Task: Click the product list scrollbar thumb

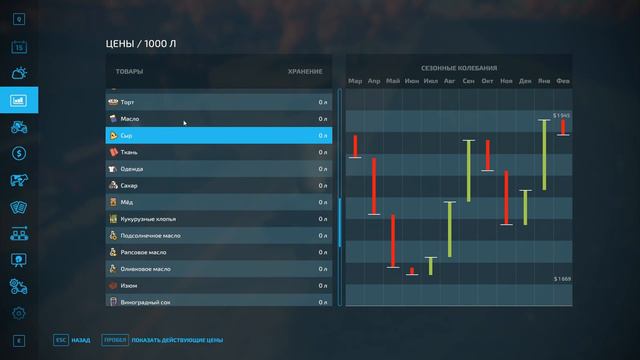Action: point(340,222)
